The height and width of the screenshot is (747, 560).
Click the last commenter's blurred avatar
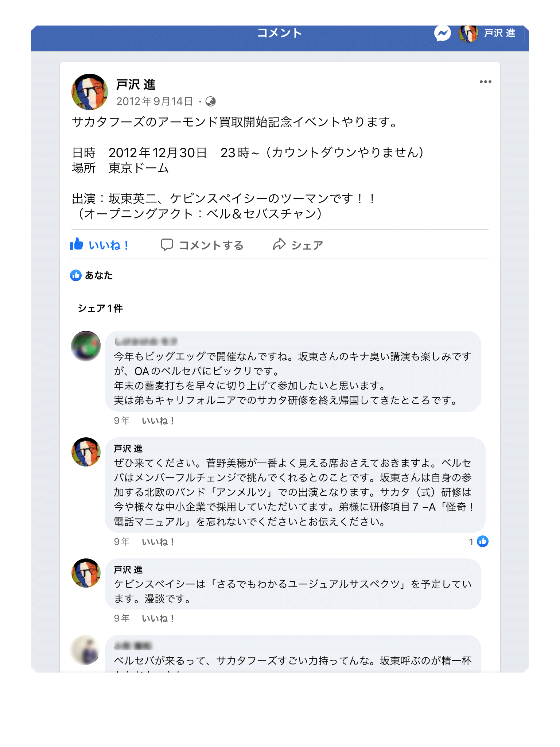pyautogui.click(x=85, y=650)
